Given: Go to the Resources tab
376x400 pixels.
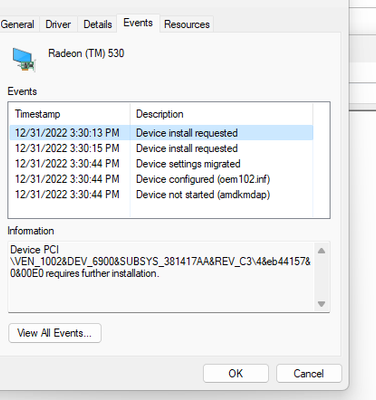Looking at the screenshot, I should [187, 24].
